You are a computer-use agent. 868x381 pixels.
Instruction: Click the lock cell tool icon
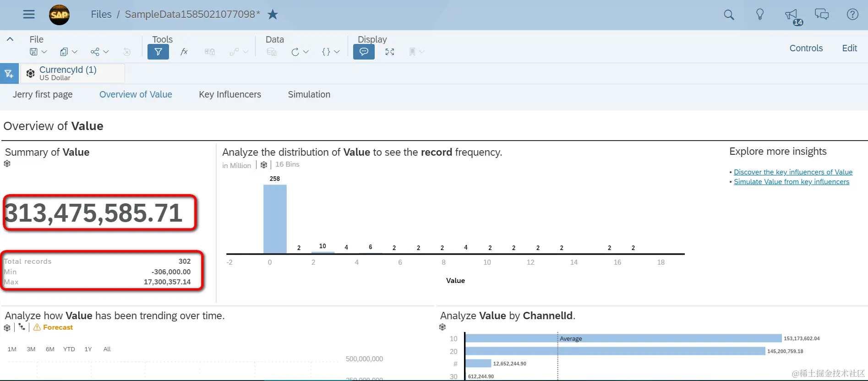(x=210, y=52)
